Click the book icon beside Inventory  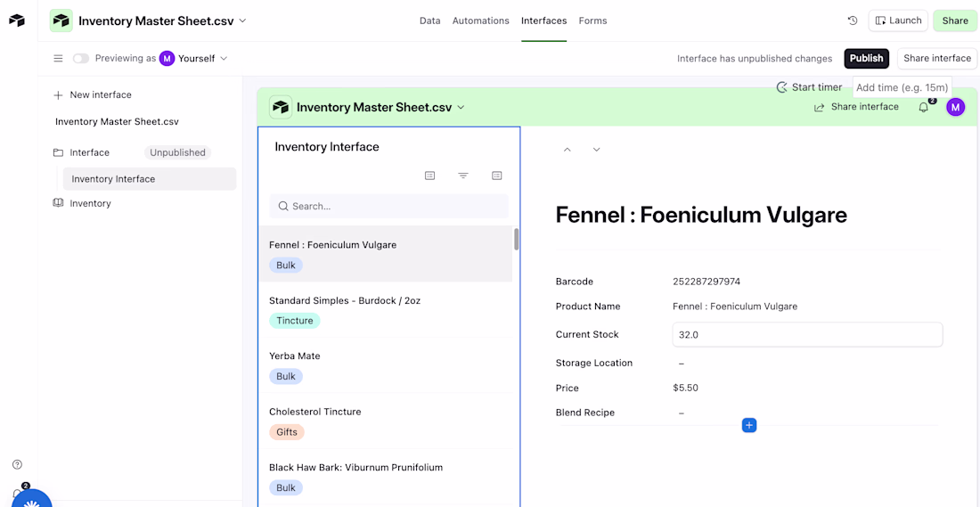(58, 203)
